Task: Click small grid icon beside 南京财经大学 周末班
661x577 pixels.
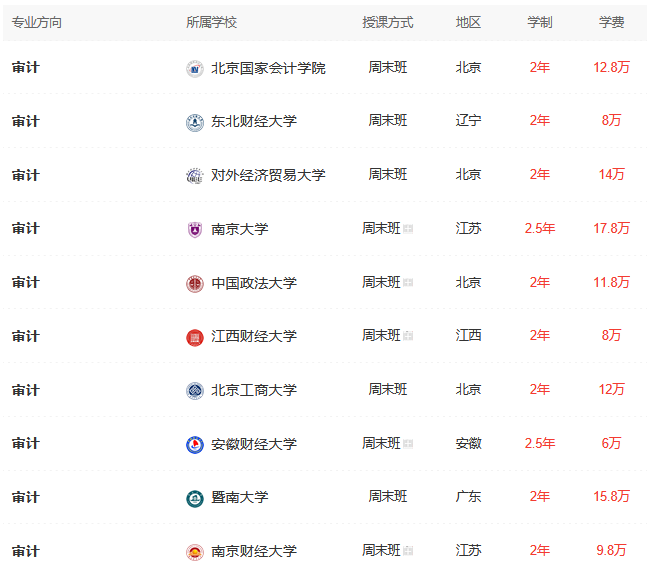Action: tap(408, 551)
